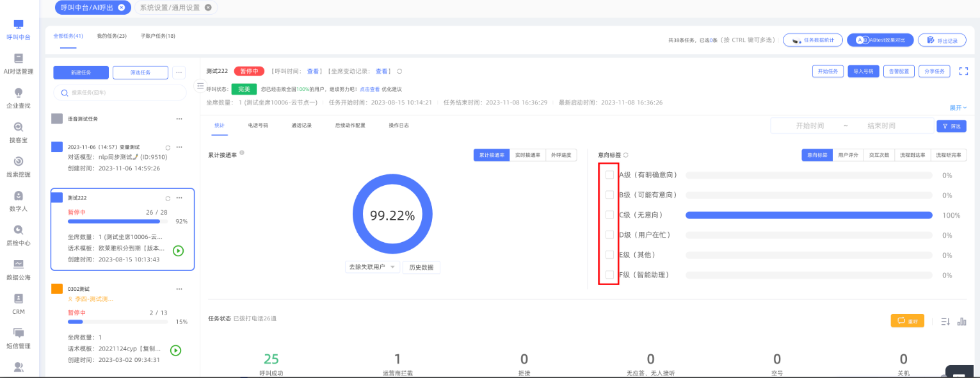Viewport: 980px width, 378px height.
Task: Check the A级（有明确意向）checkbox
Action: point(609,175)
